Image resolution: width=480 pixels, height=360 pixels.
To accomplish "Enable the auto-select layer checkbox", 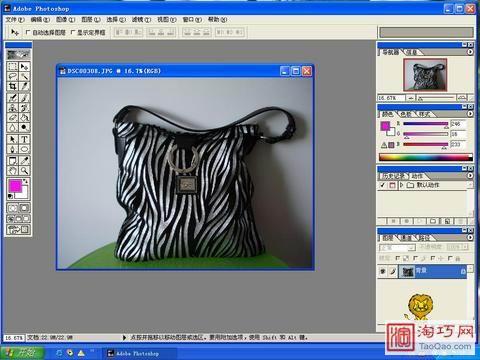I will coord(28,32).
